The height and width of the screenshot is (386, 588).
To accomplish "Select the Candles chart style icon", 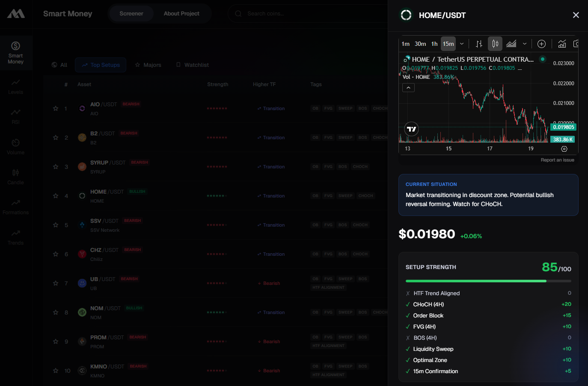I will pos(495,44).
